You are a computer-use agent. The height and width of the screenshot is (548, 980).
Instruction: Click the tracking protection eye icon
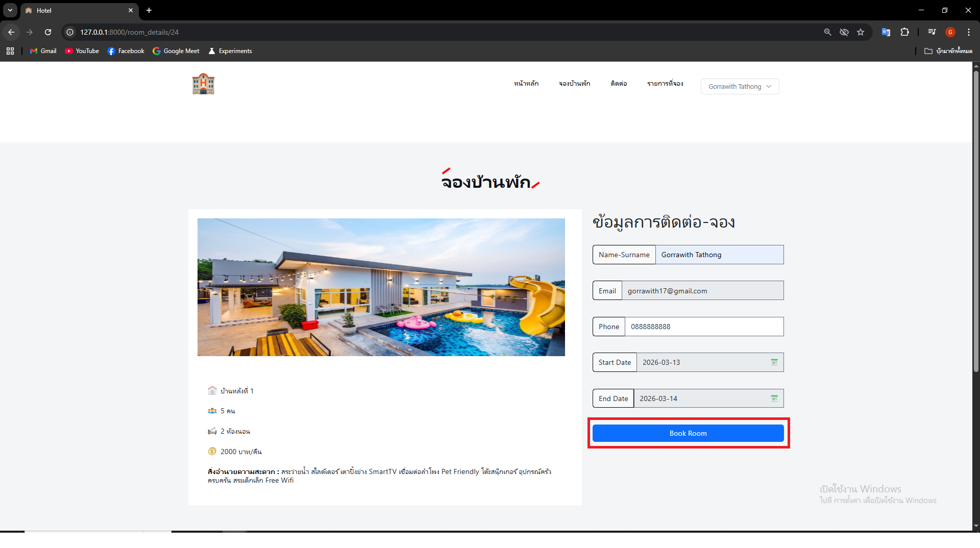tap(844, 32)
